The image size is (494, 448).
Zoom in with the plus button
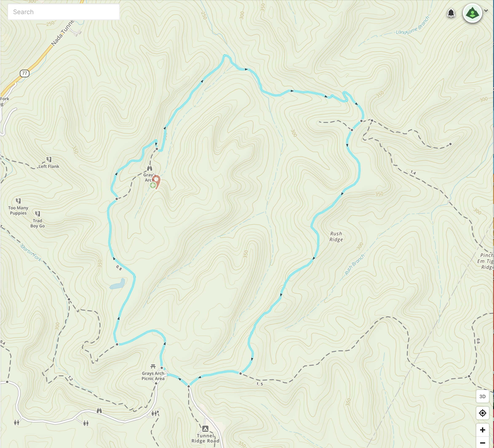(x=482, y=430)
